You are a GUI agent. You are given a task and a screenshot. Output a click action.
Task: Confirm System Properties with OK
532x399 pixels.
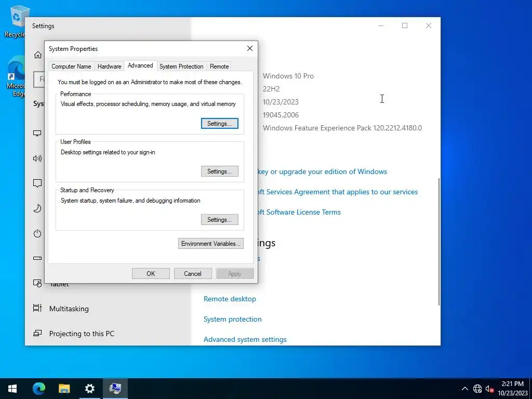click(151, 273)
